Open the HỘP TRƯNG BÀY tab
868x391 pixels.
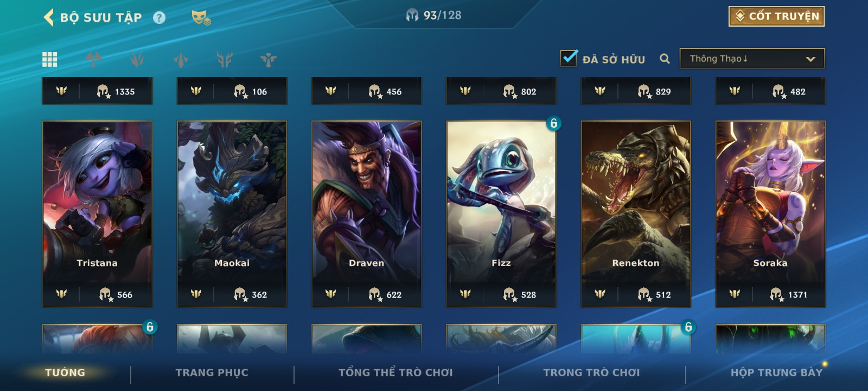pyautogui.click(x=776, y=373)
